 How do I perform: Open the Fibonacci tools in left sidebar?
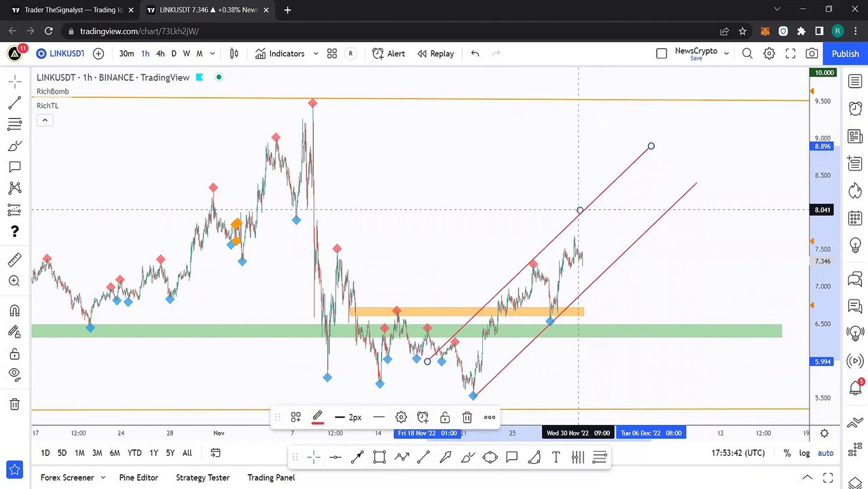coord(14,124)
